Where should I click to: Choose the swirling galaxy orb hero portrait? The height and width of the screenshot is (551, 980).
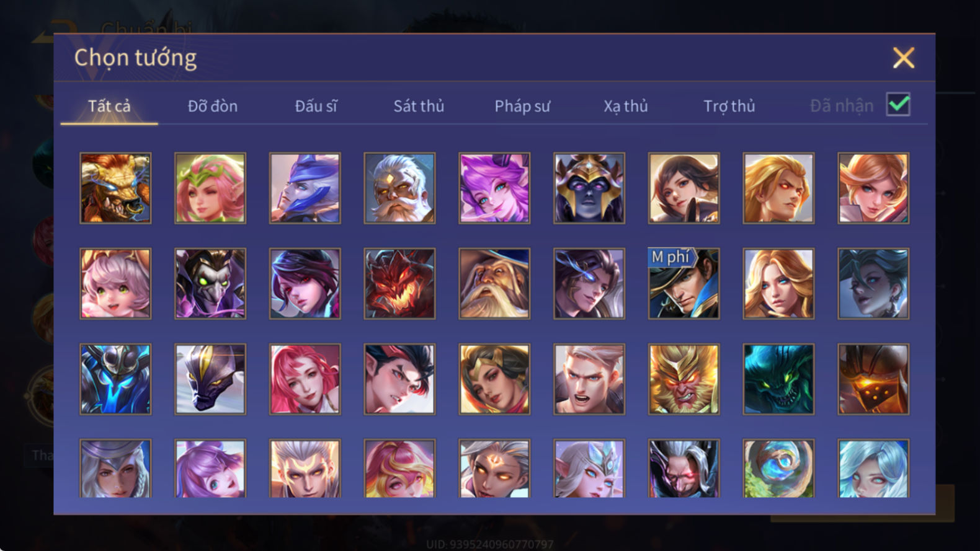coord(778,469)
